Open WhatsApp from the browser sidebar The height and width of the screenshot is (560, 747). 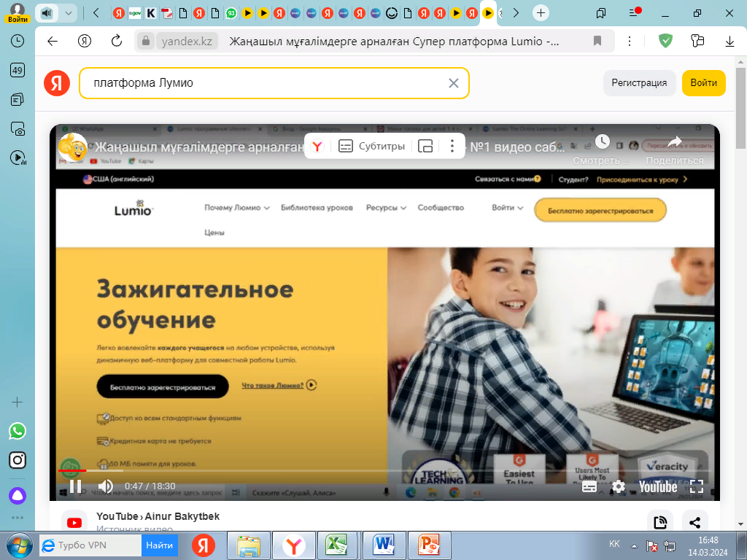point(18,431)
